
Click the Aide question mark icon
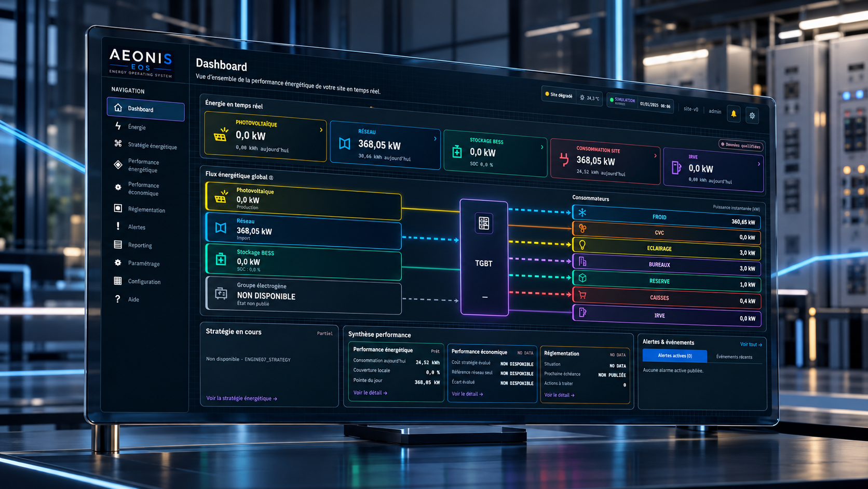[x=118, y=299]
